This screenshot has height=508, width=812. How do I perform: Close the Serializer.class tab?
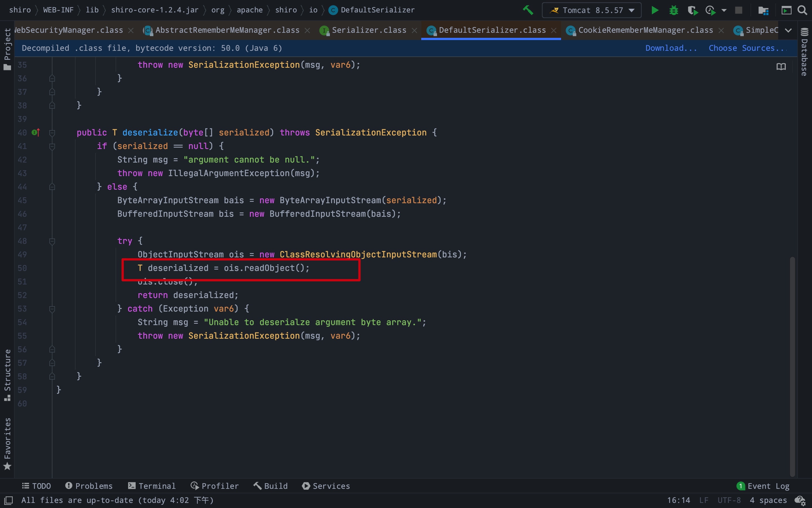click(414, 30)
